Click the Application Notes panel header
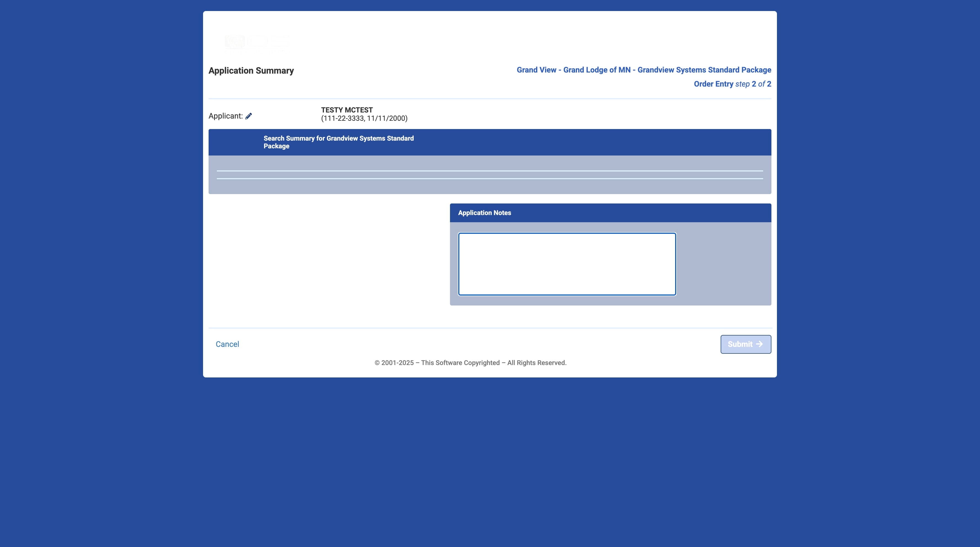 pos(610,213)
